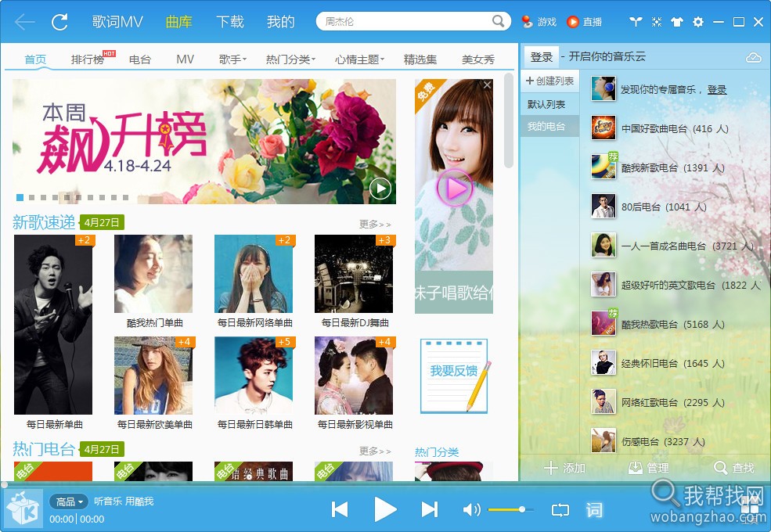
Task: Open the MV sub-tab
Action: point(185,59)
